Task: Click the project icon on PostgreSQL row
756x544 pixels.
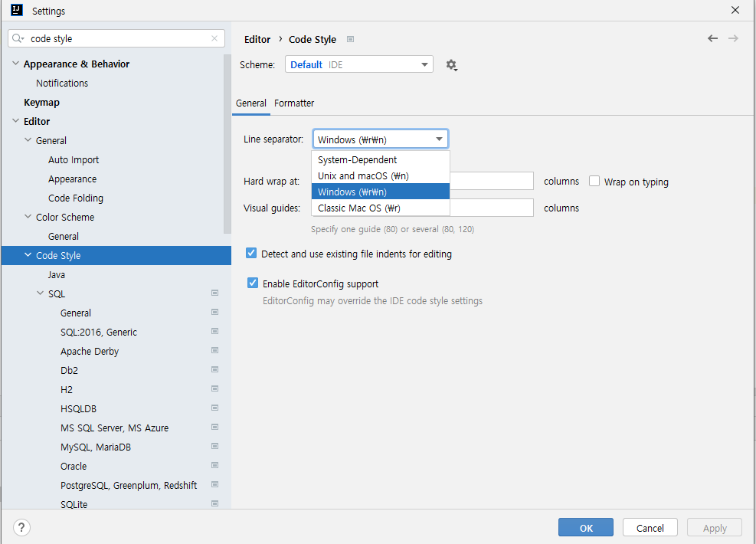Action: 215,484
